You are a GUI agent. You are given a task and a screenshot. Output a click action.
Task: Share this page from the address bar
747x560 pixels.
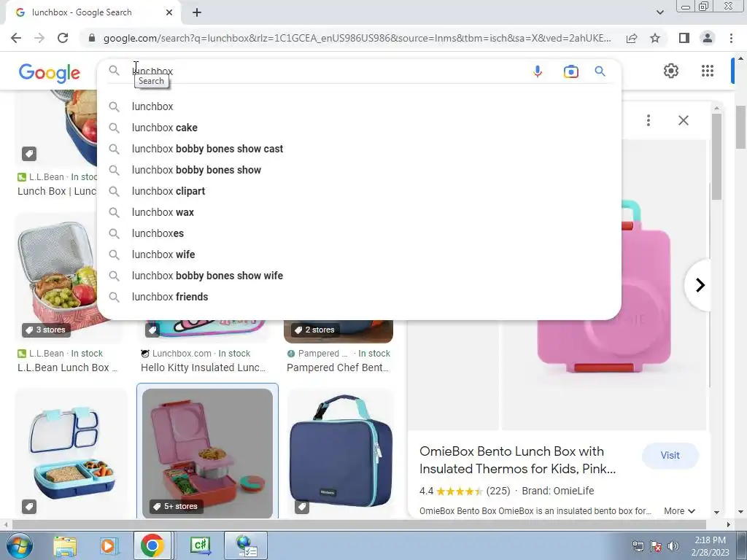tap(632, 38)
